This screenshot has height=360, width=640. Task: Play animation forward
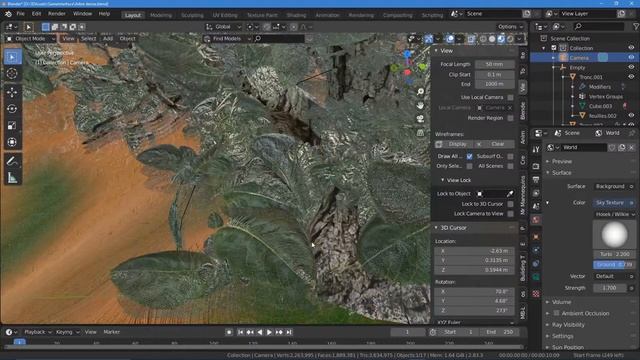pyautogui.click(x=269, y=332)
